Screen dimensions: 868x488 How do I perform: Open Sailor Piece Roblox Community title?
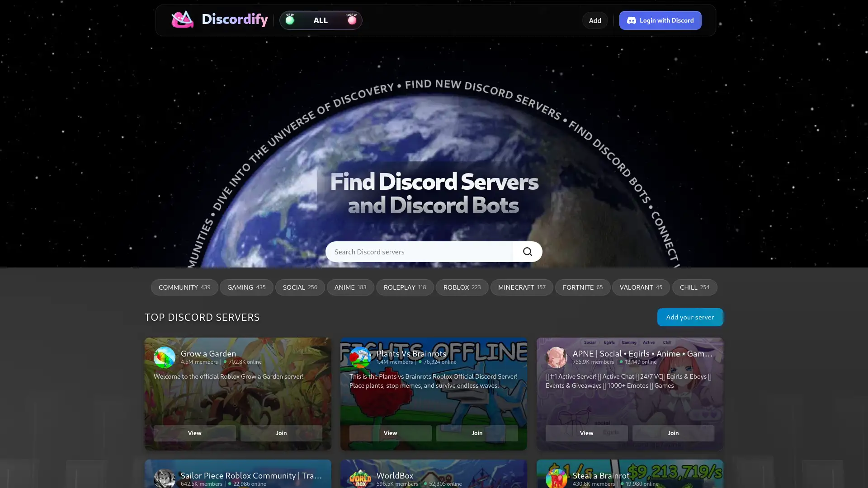coord(251,475)
